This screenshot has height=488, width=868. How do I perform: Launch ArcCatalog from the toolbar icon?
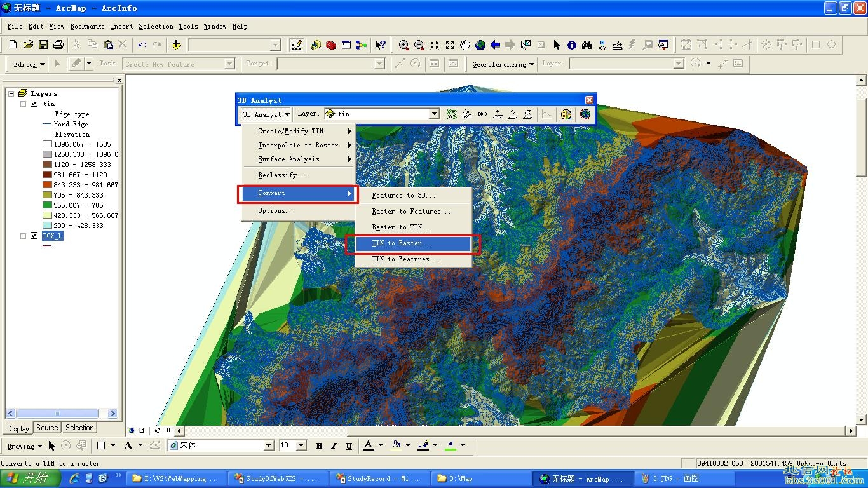[316, 44]
